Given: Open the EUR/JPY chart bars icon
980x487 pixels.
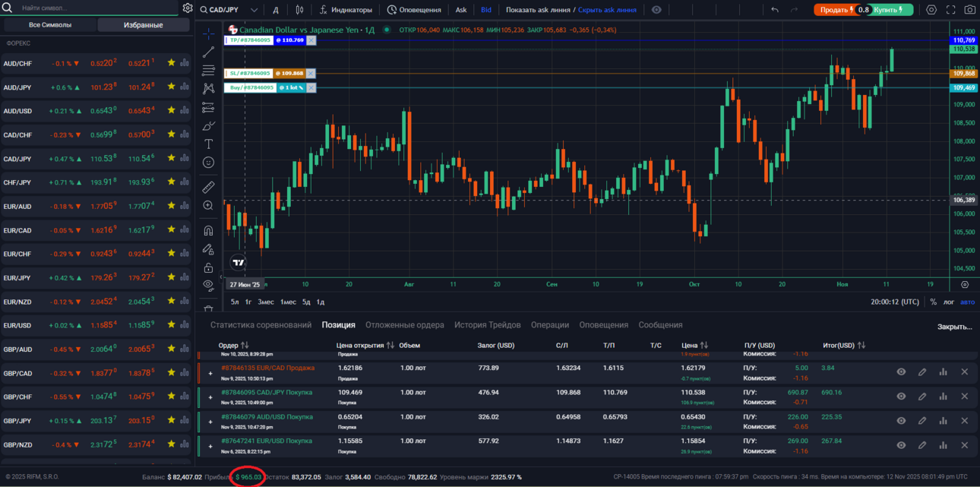Looking at the screenshot, I should [x=185, y=277].
